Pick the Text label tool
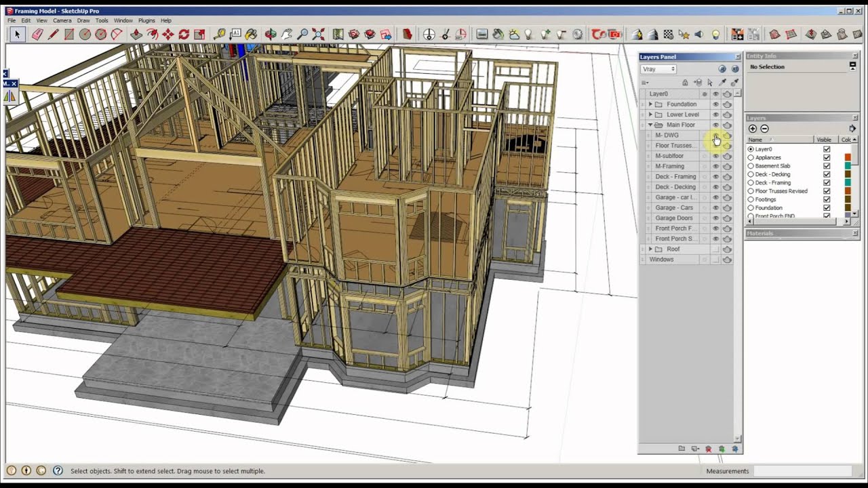 tap(235, 35)
